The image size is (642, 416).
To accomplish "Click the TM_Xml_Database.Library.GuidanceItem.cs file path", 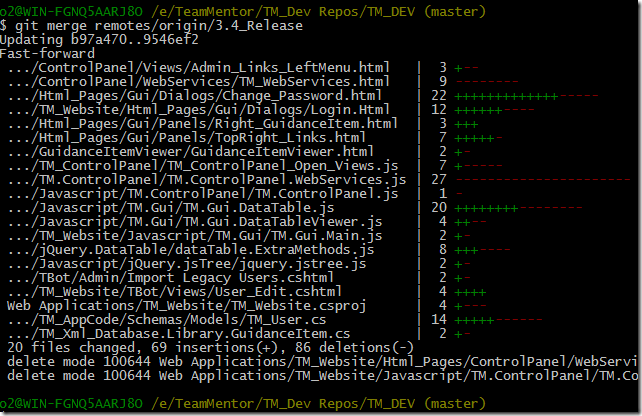I will (x=179, y=334).
